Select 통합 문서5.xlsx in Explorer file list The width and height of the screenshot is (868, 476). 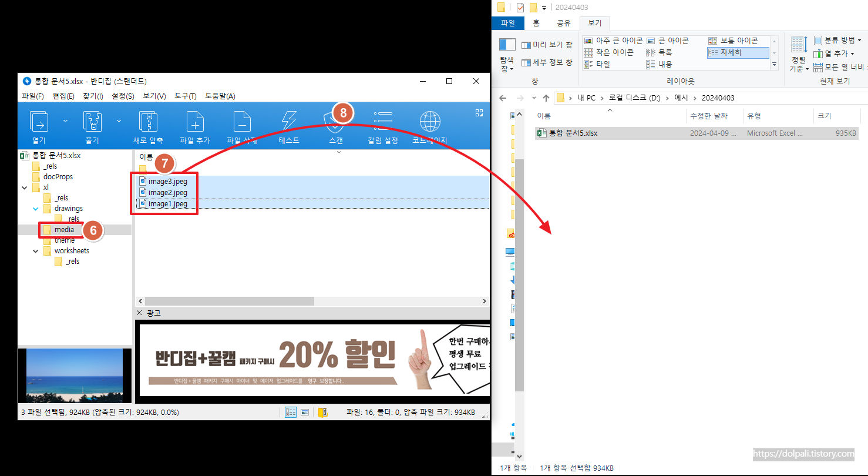click(698, 133)
